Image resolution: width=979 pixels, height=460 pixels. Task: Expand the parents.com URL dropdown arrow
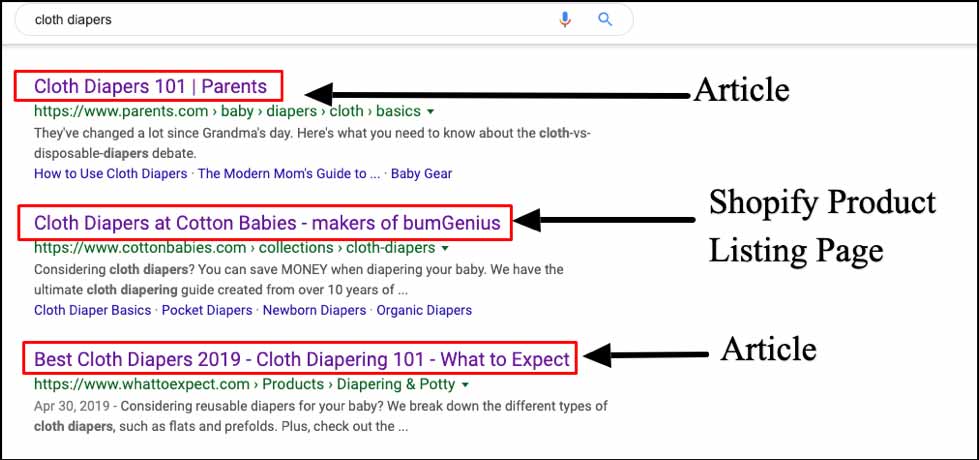pyautogui.click(x=430, y=111)
